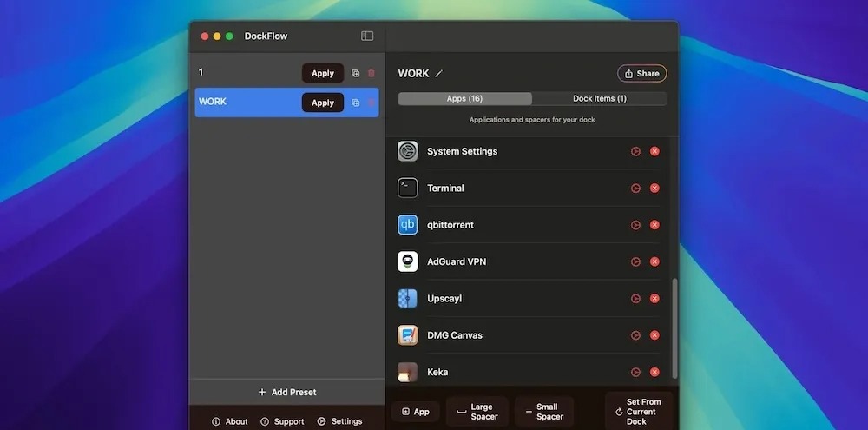Delete the WORK preset with trash icon
The width and height of the screenshot is (868, 430).
point(372,103)
